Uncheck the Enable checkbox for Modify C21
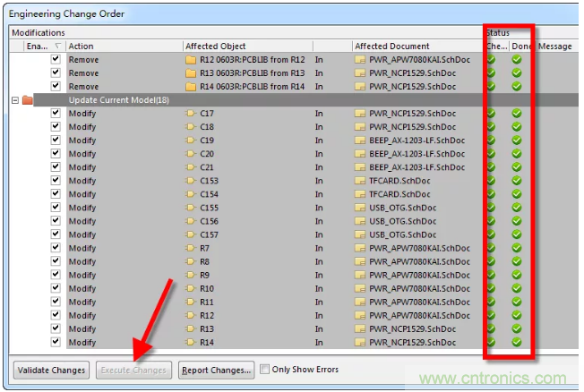The height and width of the screenshot is (392, 584). click(x=56, y=167)
